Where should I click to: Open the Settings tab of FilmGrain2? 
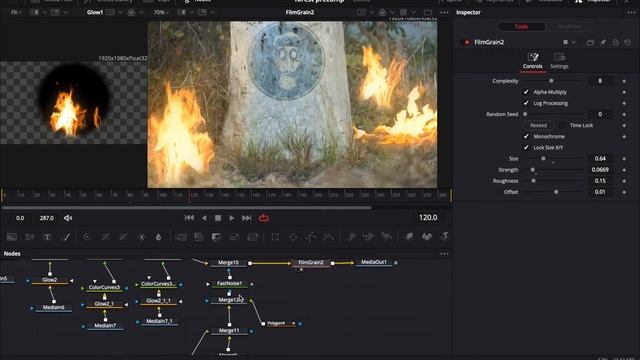pos(559,61)
